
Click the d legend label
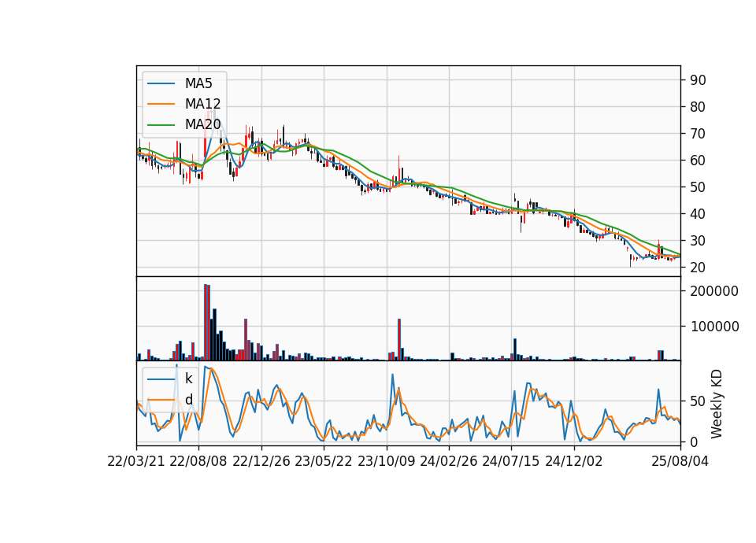point(188,400)
